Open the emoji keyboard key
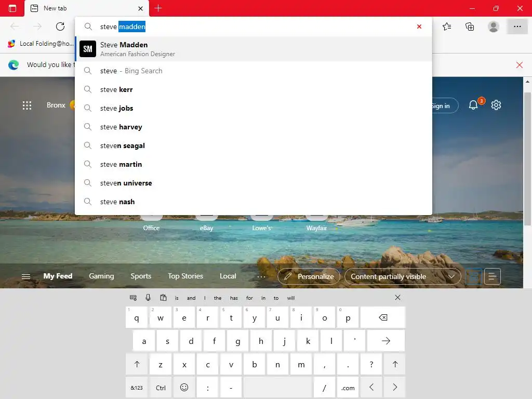The height and width of the screenshot is (399, 532). tap(184, 388)
